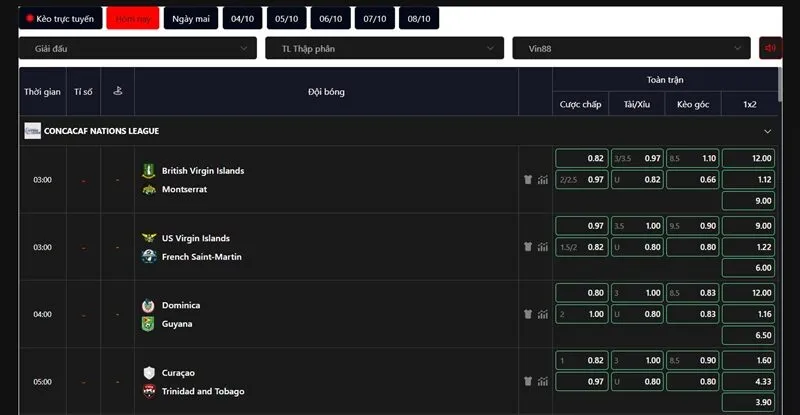Click the Tài/Xỉu column header

pyautogui.click(x=637, y=104)
